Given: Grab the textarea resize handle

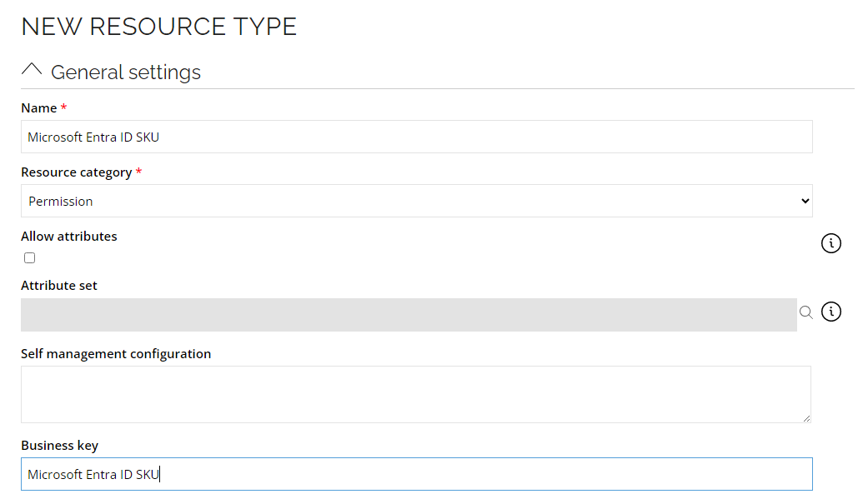Looking at the screenshot, I should pyautogui.click(x=806, y=418).
